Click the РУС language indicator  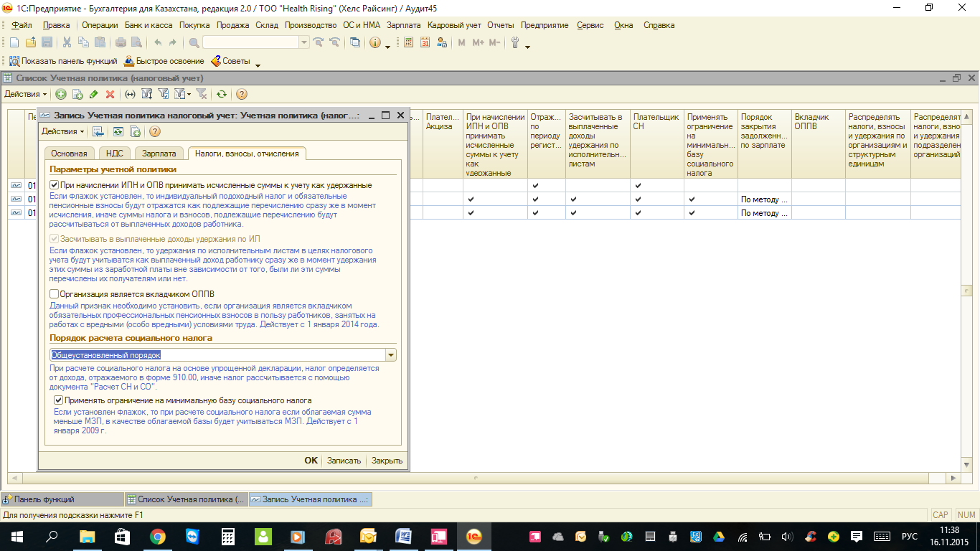pyautogui.click(x=909, y=536)
